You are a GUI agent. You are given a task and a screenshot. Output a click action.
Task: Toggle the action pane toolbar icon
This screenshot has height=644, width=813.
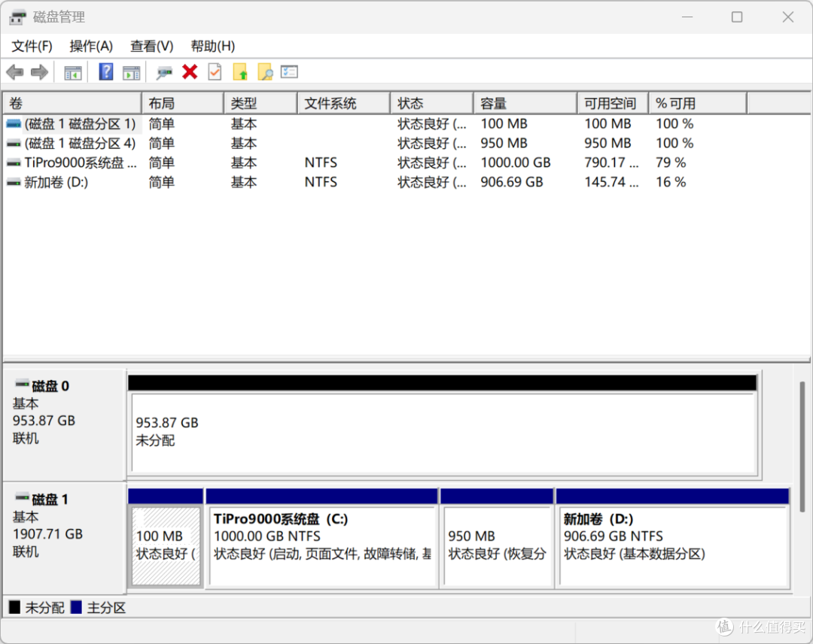[x=131, y=72]
